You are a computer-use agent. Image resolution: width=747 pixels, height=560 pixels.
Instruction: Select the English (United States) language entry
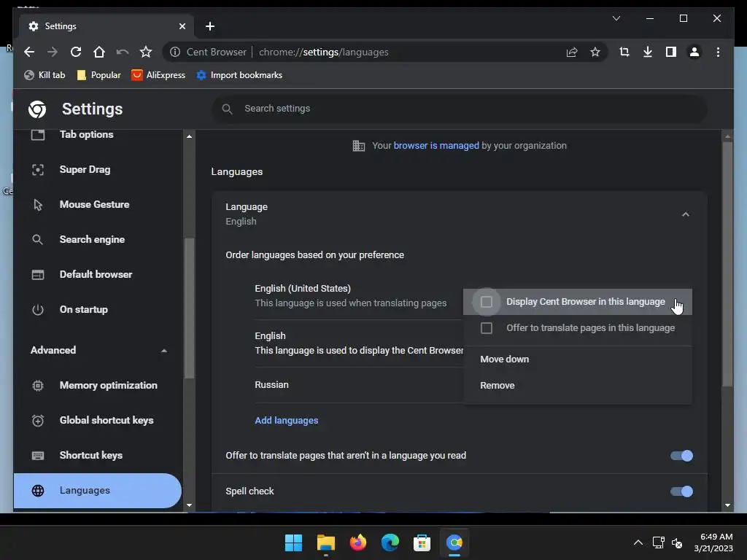click(303, 289)
